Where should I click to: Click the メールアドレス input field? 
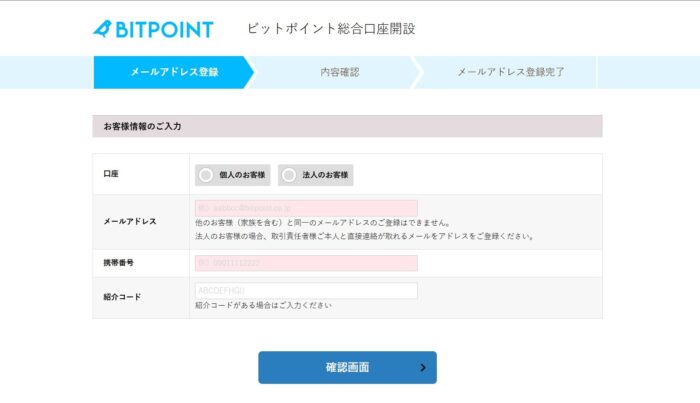click(306, 208)
